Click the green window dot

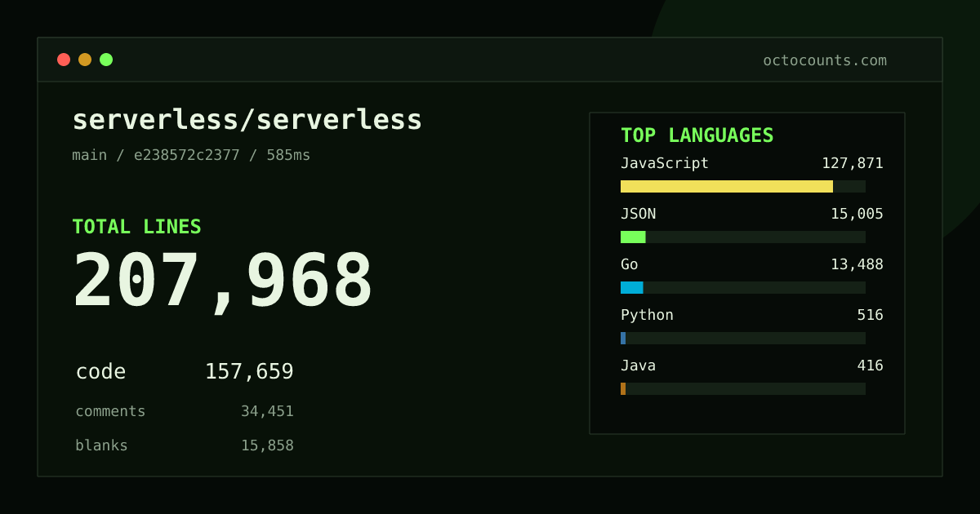click(106, 60)
